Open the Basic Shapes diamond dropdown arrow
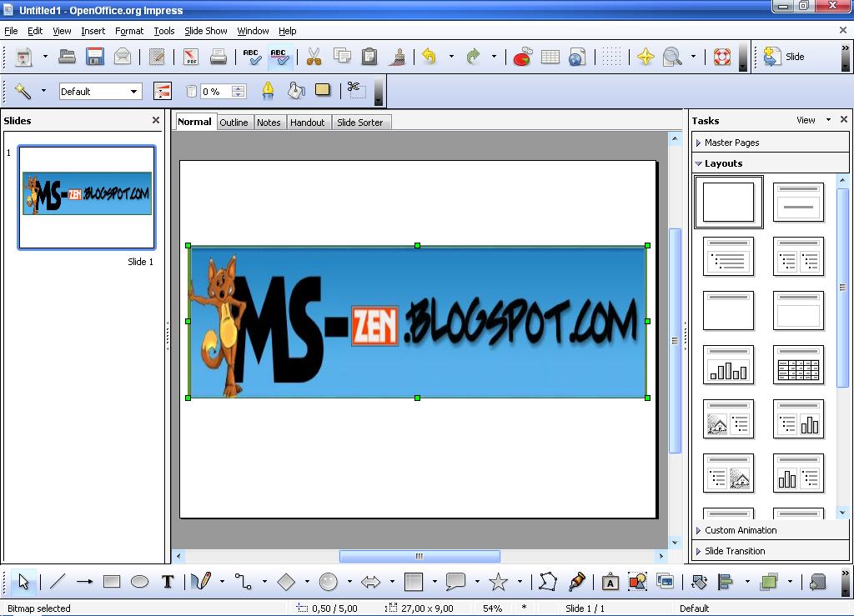The image size is (854, 616). (307, 582)
